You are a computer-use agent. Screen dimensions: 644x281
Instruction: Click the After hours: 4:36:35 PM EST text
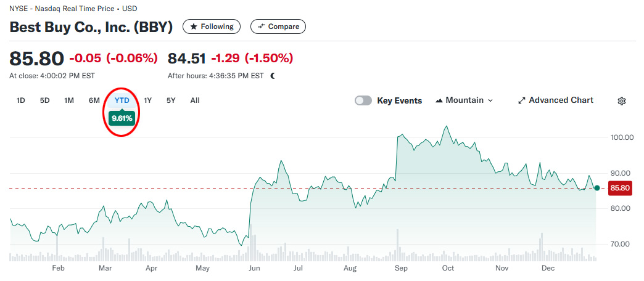tap(216, 76)
